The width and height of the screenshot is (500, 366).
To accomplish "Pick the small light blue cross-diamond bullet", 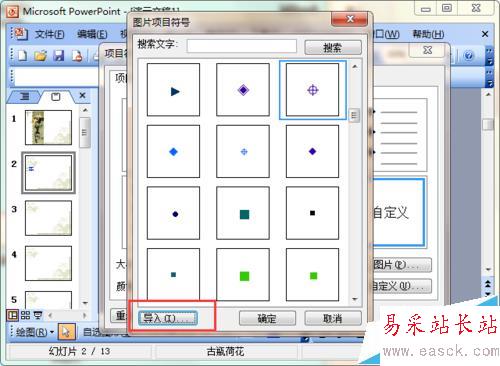I will point(243,151).
